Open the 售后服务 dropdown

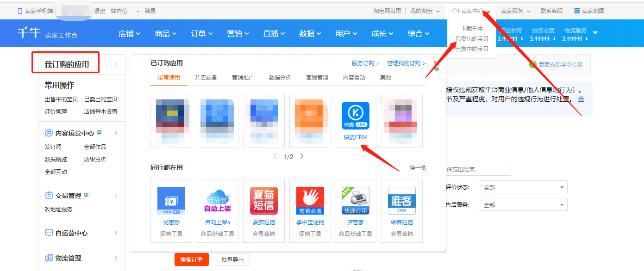click(524, 205)
